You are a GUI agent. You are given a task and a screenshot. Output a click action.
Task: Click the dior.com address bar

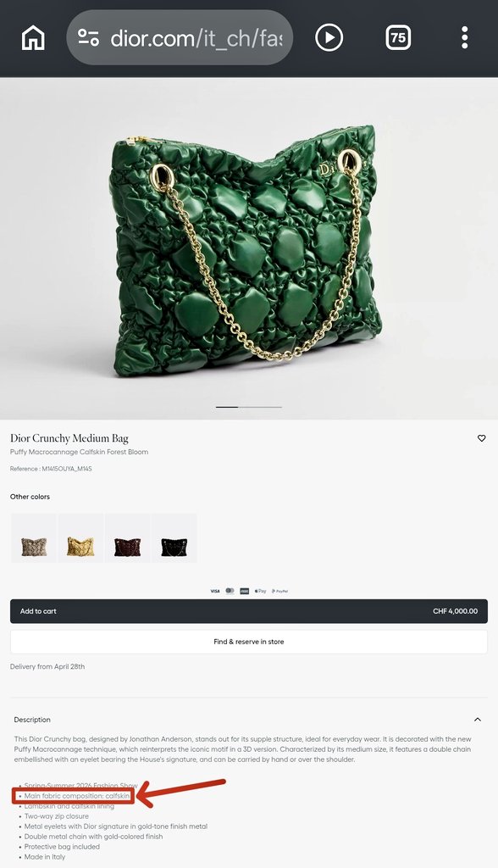(x=180, y=37)
